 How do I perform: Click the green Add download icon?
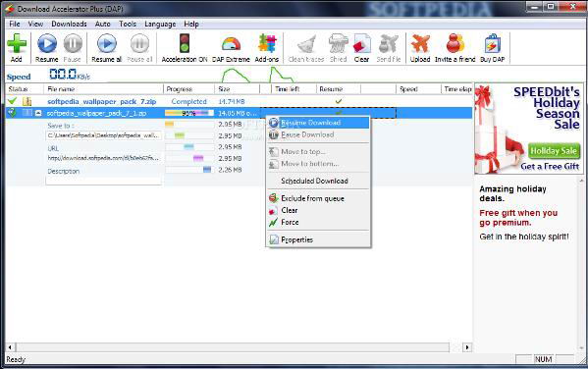(x=17, y=43)
